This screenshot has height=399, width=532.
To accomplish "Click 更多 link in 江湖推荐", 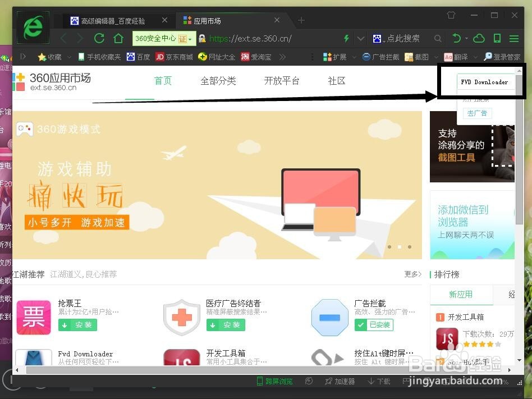I will pyautogui.click(x=412, y=274).
